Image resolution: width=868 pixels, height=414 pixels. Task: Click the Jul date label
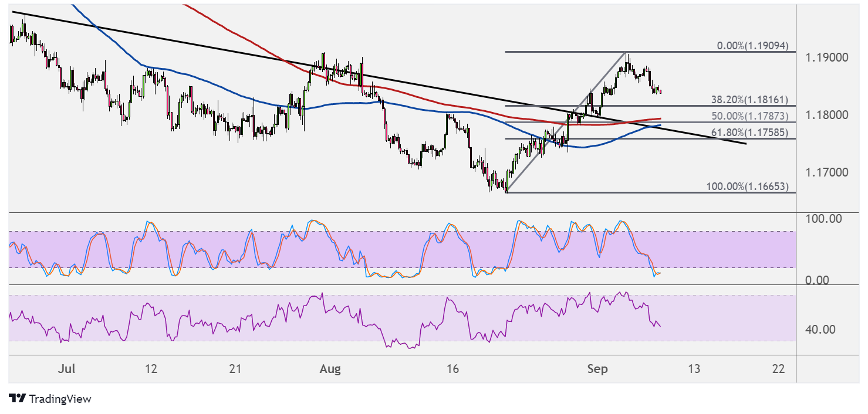(67, 369)
